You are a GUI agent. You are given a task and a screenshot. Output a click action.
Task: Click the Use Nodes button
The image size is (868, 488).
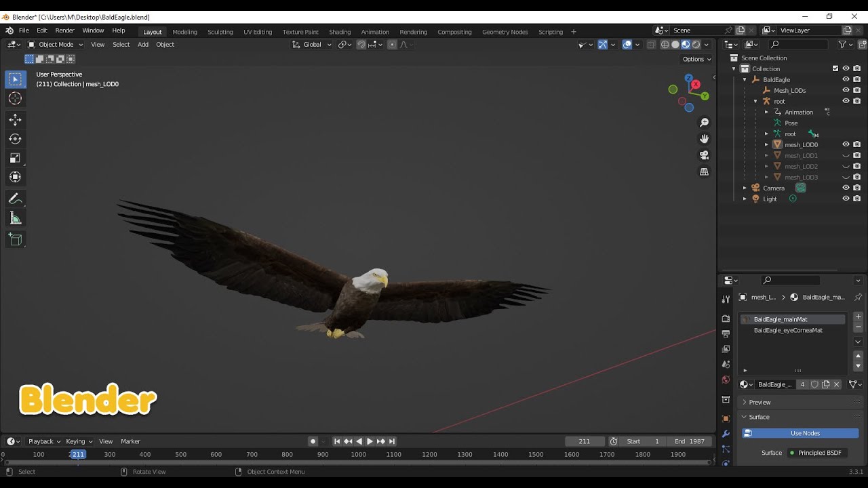click(800, 433)
